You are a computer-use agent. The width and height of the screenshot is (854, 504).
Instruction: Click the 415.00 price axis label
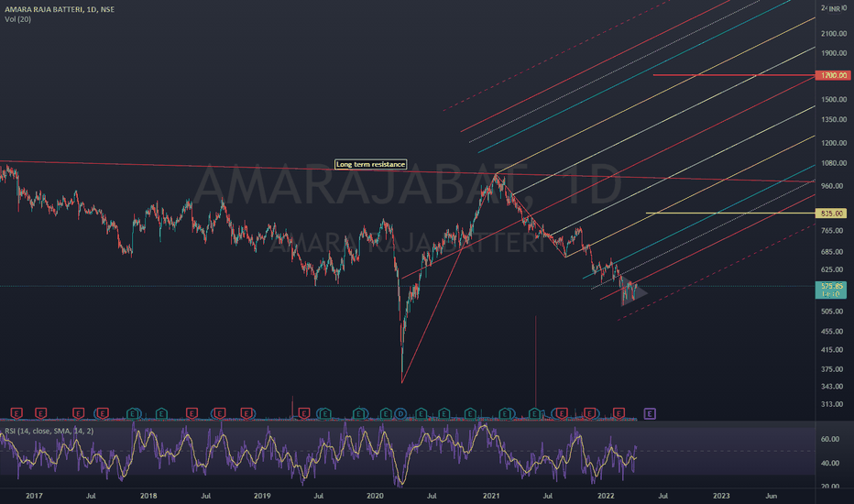tap(834, 350)
